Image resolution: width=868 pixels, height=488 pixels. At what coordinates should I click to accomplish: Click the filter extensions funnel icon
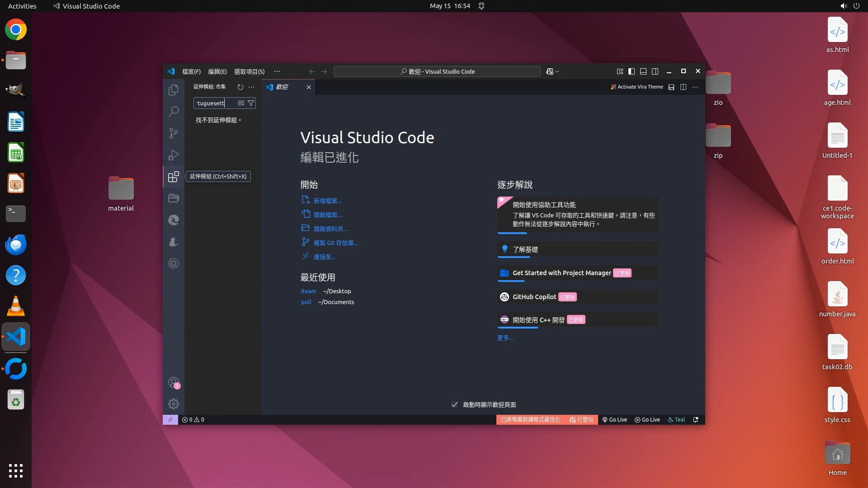251,103
